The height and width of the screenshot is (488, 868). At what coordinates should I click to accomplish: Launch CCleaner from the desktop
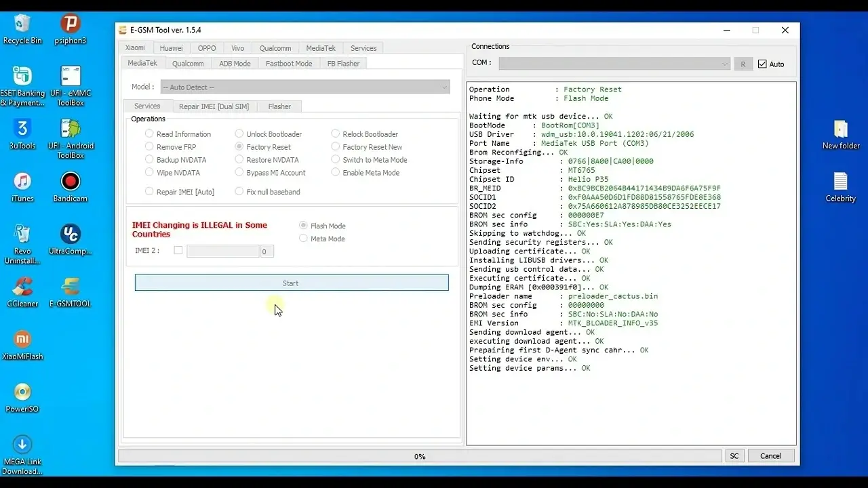coord(22,292)
